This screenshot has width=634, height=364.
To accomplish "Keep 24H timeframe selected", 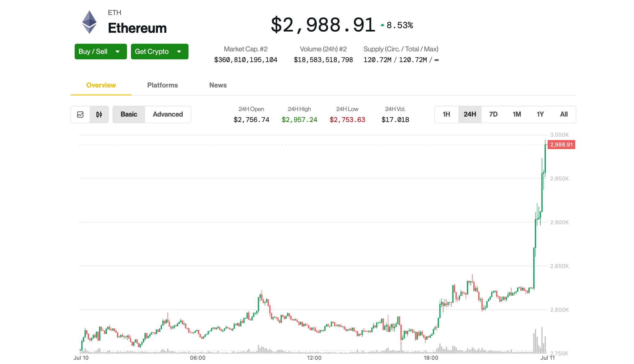I will click(470, 114).
